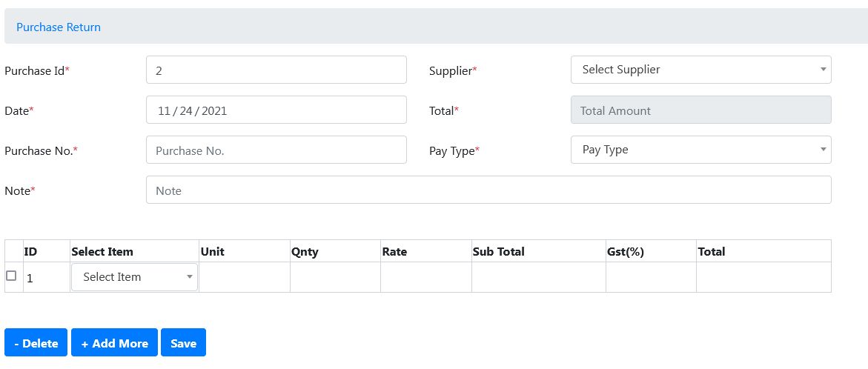
Task: Focus the Purchase Id input field
Action: 276,70
